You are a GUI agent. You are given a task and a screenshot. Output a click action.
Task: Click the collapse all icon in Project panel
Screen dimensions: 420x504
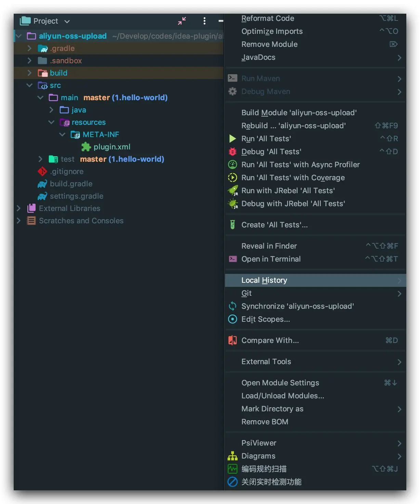point(182,21)
